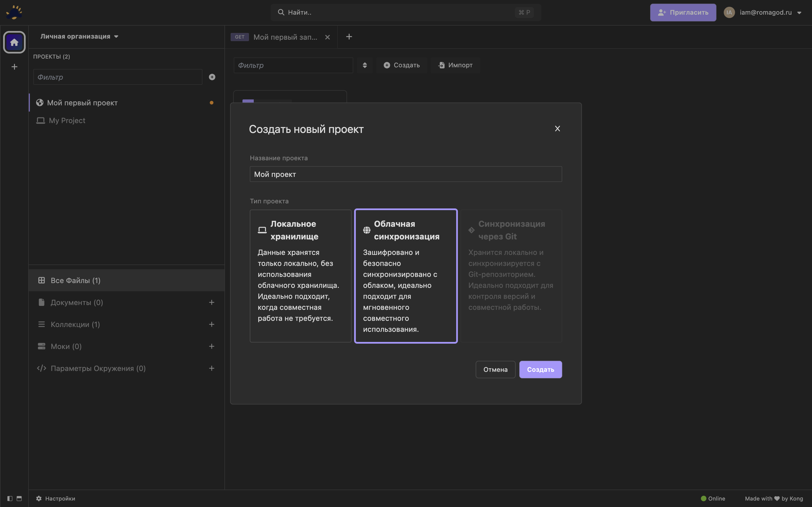This screenshot has height=507, width=812.
Task: Click the Название проекта input field
Action: (x=405, y=174)
